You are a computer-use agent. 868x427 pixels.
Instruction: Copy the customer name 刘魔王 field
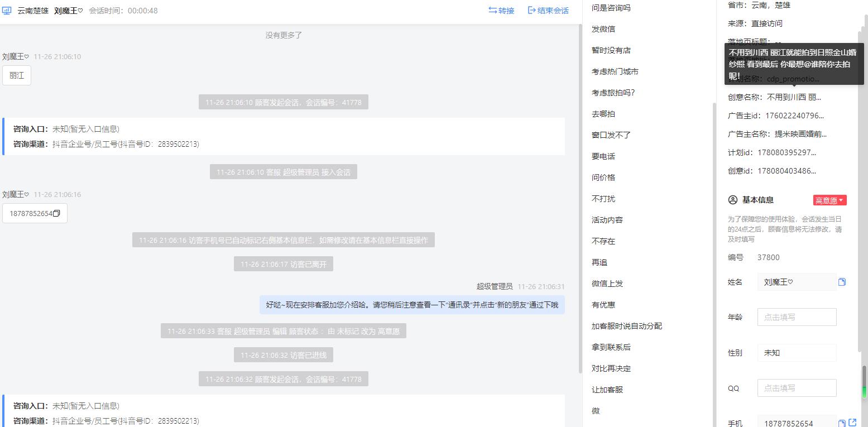842,282
